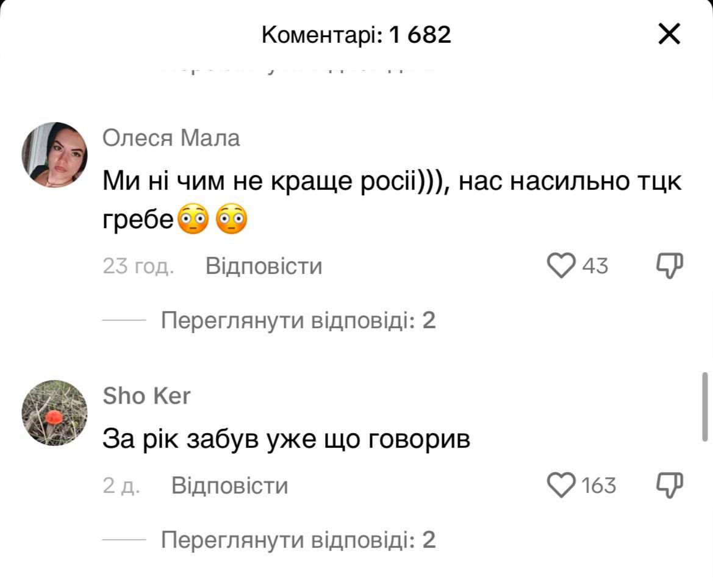The image size is (713, 588).
Task: Click the '23 год.' timestamp
Action: (x=138, y=267)
